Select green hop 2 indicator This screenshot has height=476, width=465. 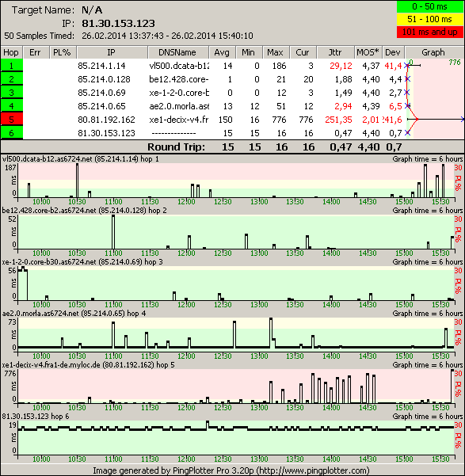12,79
